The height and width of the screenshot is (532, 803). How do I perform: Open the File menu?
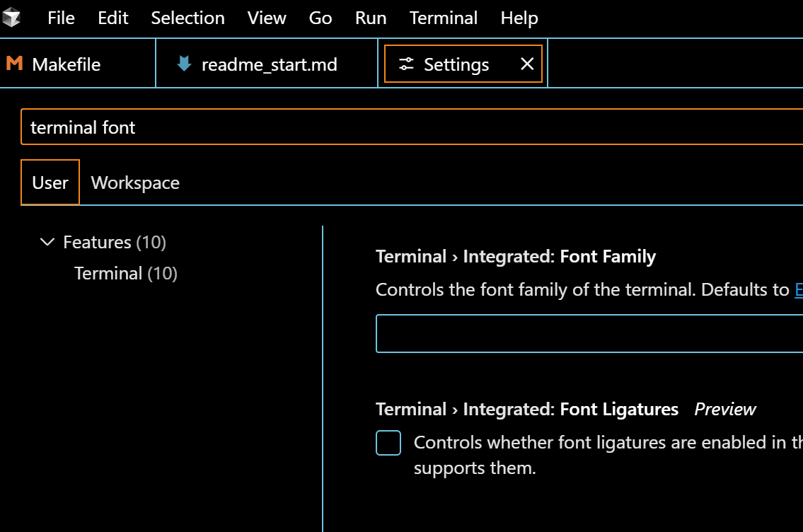(61, 18)
